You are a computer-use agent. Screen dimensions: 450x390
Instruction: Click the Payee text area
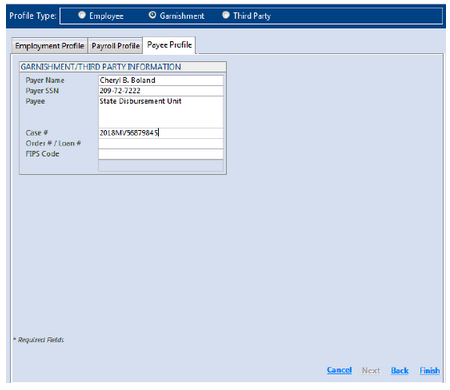click(161, 112)
